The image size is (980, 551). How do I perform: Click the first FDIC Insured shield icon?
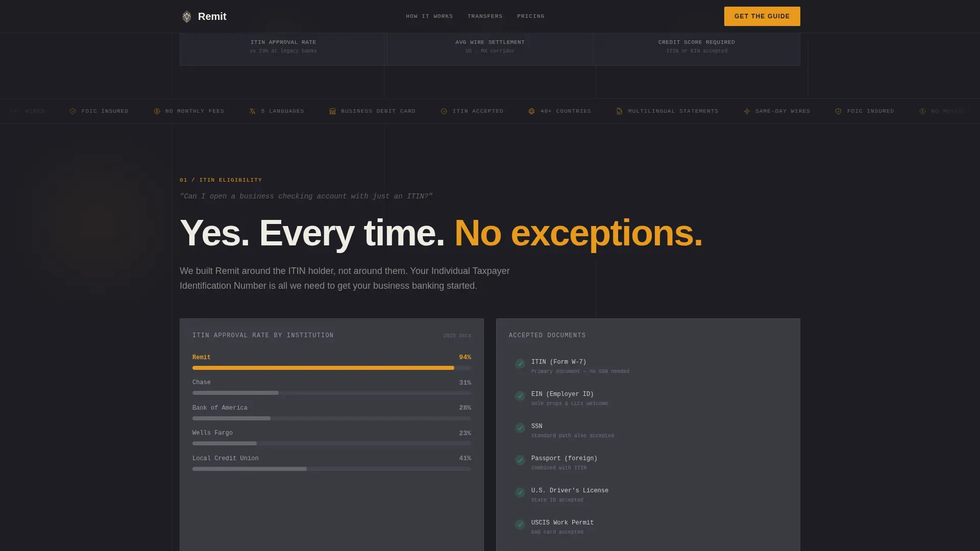[x=73, y=111]
